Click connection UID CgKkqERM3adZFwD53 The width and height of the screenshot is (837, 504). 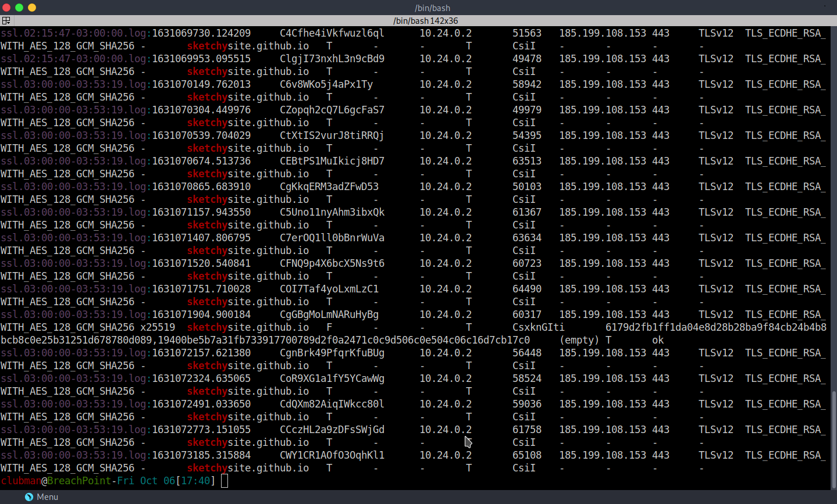[x=329, y=187]
